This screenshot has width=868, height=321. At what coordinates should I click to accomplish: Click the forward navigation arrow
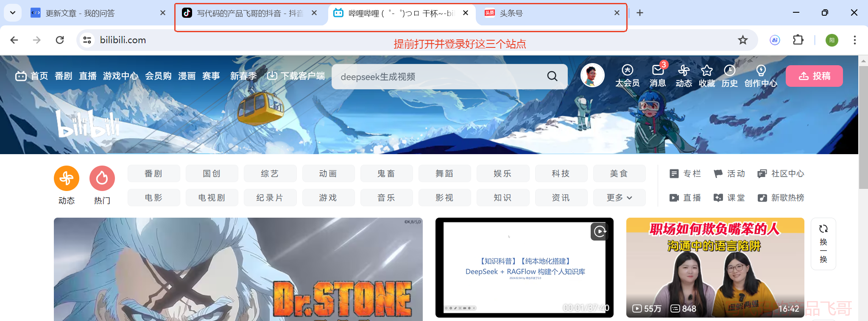coord(37,40)
